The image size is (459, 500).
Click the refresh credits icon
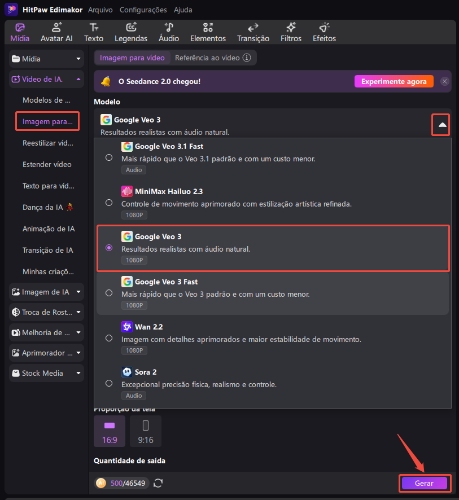[x=158, y=483]
